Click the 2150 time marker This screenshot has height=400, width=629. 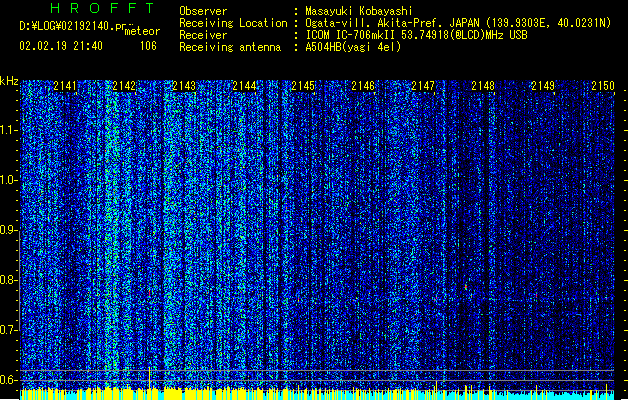[x=603, y=86]
